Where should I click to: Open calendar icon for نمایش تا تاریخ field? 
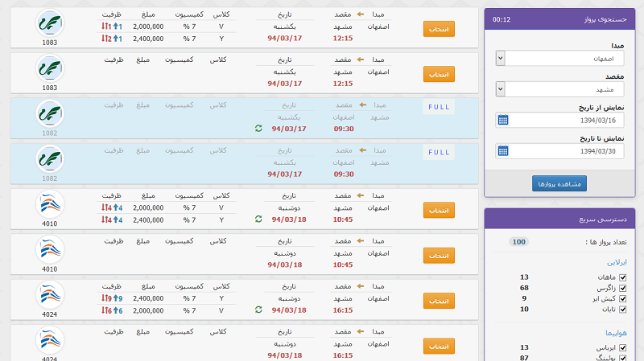503,151
